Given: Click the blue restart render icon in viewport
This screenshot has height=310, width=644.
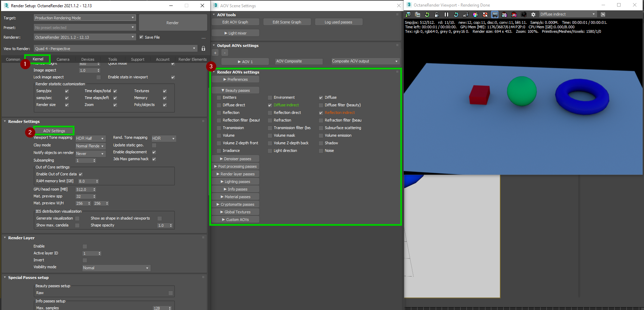Looking at the screenshot, I should pyautogui.click(x=456, y=14).
